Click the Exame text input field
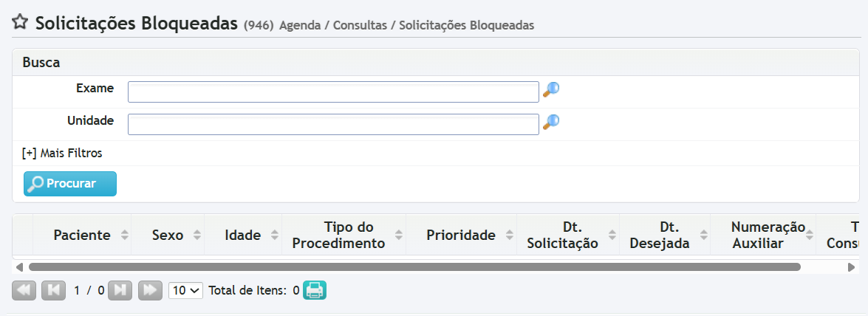 click(x=333, y=92)
